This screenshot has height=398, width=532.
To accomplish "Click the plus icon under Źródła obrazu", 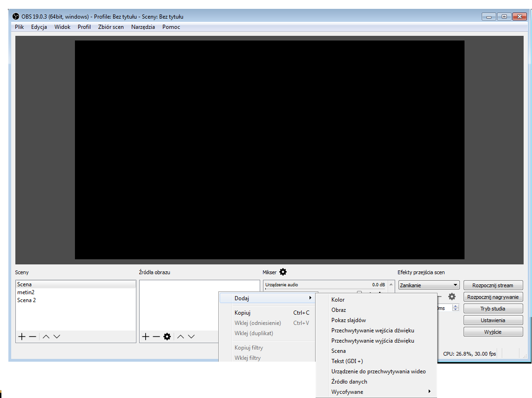I will (x=145, y=337).
